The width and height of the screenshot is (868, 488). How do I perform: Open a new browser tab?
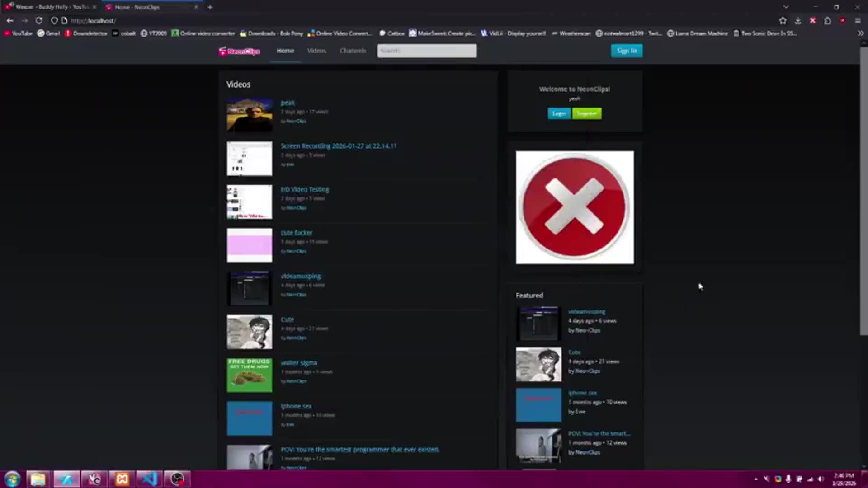click(x=210, y=7)
